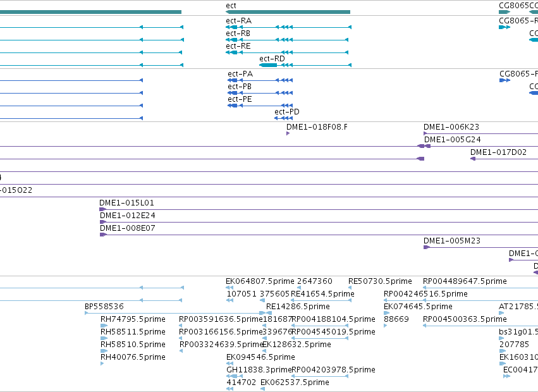Select the DME1-005G24 clone label
This screenshot has height=392, width=538.
[x=453, y=140]
